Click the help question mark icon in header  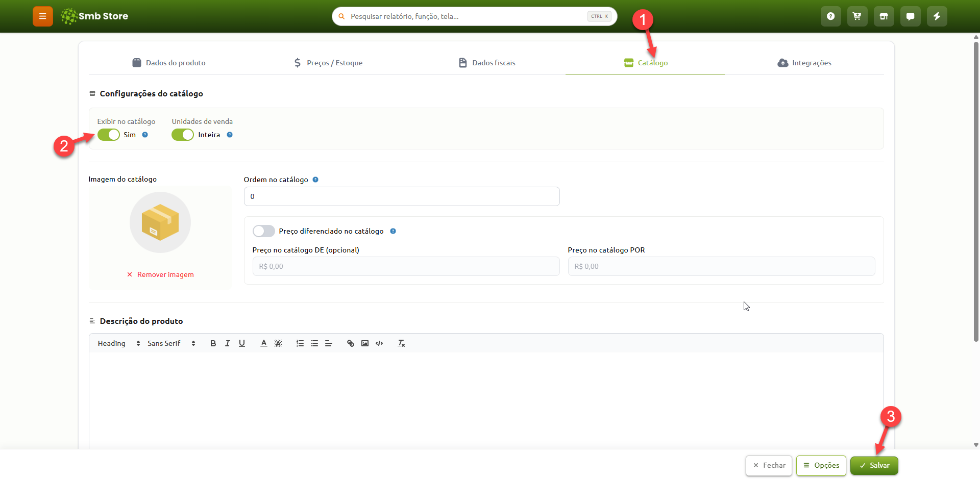click(x=831, y=16)
